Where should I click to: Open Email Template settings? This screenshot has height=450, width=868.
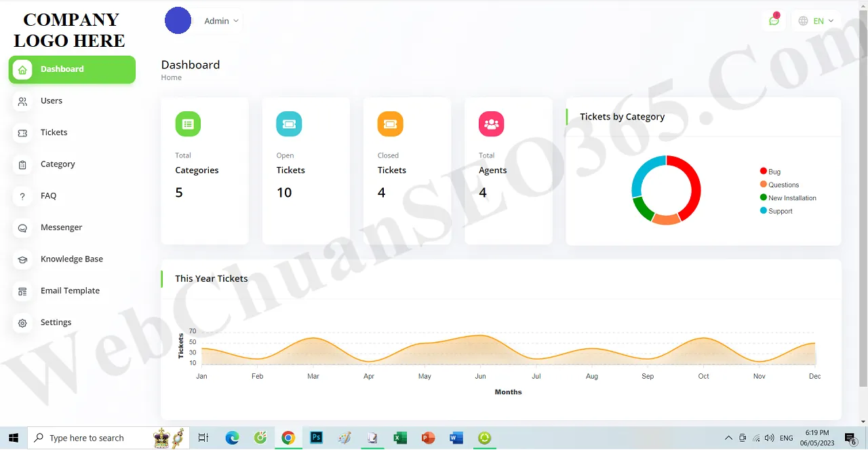(22, 290)
